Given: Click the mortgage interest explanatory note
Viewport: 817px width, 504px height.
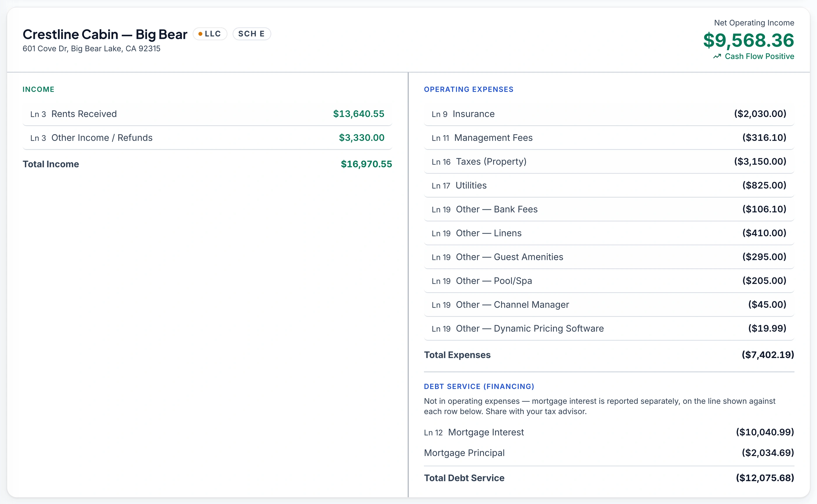Looking at the screenshot, I should tap(599, 406).
